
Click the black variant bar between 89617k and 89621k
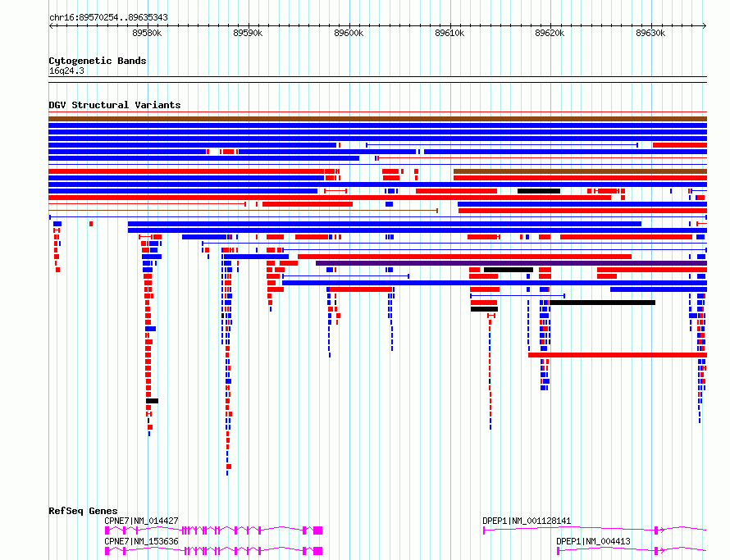(539, 191)
